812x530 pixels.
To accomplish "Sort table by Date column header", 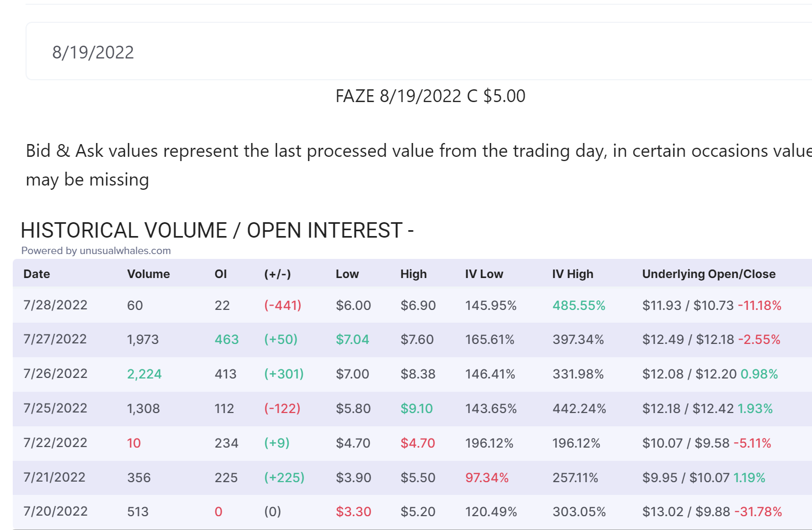I will click(37, 274).
